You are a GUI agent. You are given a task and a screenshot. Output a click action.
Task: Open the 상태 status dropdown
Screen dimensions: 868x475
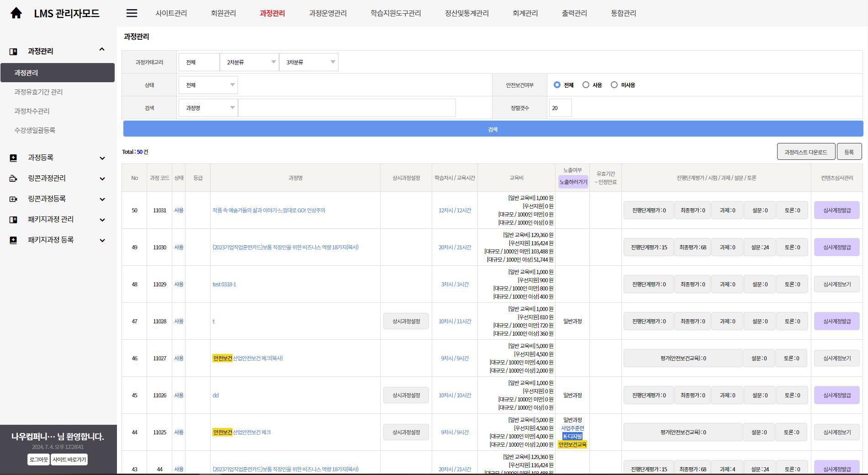point(208,85)
